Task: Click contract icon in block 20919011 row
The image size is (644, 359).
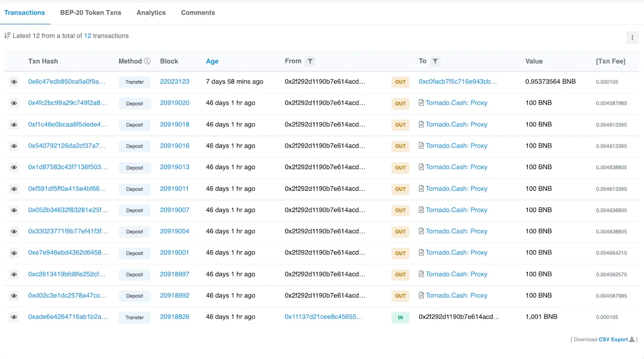Action: (x=422, y=188)
